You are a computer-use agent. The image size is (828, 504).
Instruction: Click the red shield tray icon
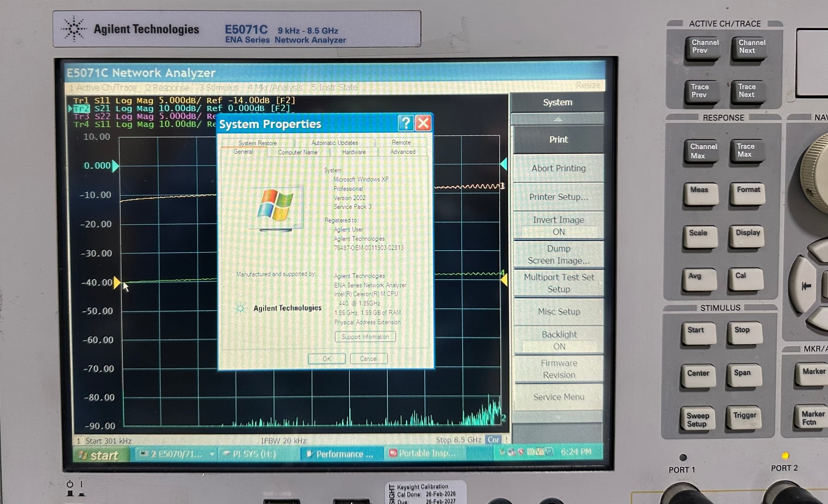click(521, 452)
